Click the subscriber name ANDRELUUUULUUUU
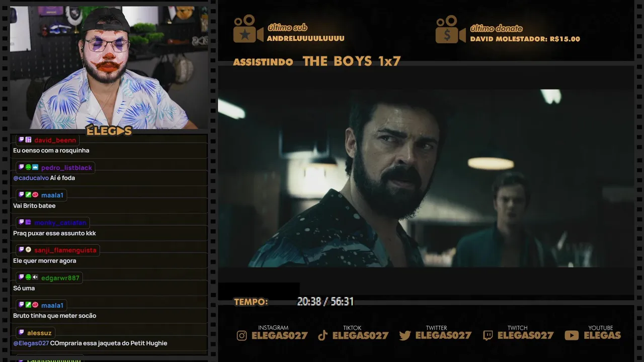 306,39
